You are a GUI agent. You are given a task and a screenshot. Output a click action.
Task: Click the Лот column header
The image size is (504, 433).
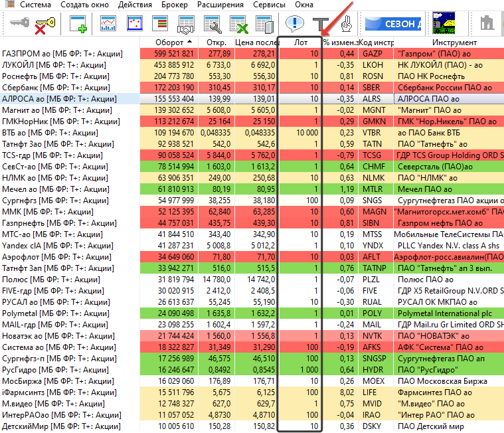[x=300, y=43]
